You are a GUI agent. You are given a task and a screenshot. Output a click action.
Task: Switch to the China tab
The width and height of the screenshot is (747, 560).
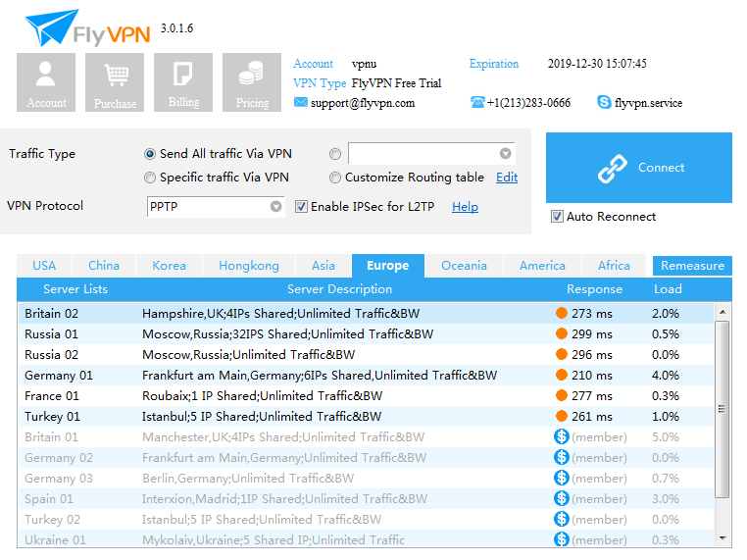coord(104,266)
